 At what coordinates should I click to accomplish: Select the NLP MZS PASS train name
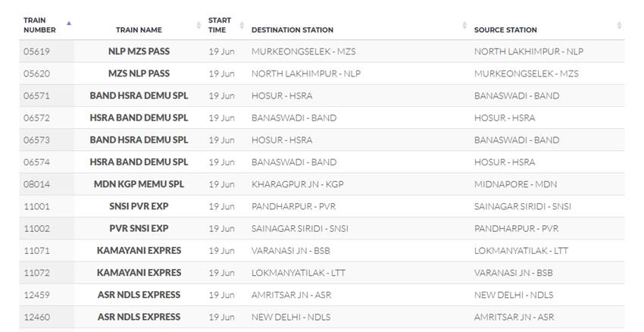[x=139, y=52]
